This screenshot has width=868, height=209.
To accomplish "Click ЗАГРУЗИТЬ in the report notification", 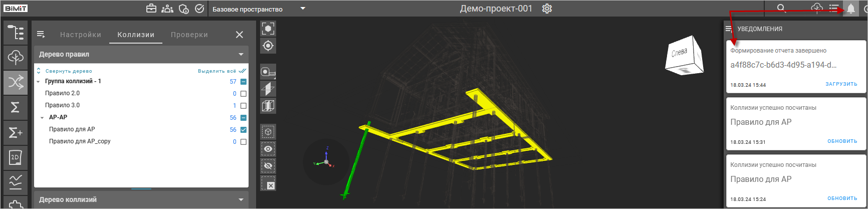I will click(x=841, y=84).
